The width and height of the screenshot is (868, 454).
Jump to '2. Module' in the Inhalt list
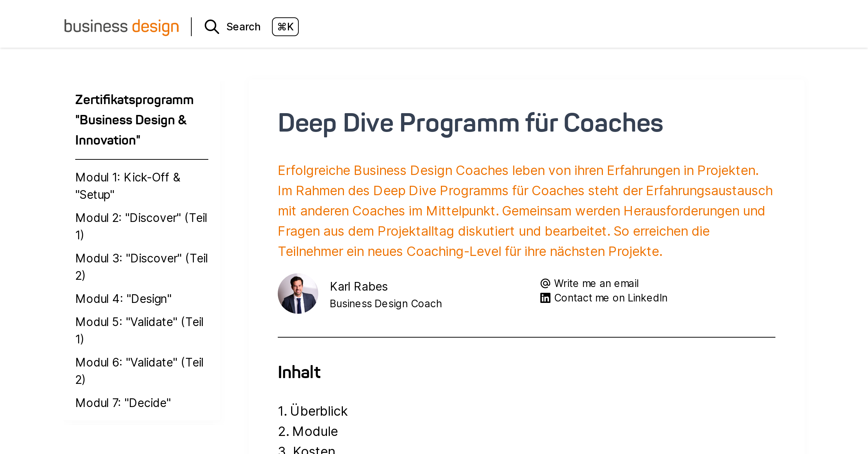[x=308, y=431]
